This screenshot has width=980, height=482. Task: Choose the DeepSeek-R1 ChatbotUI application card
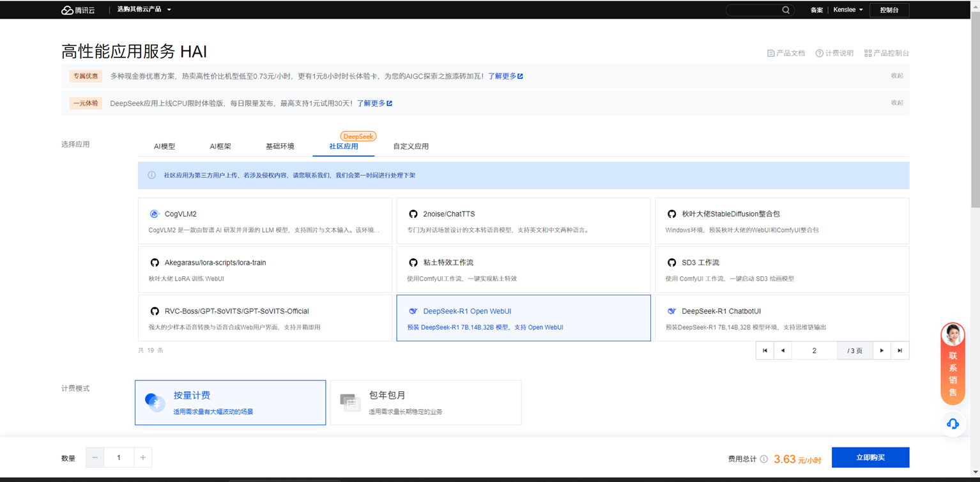pyautogui.click(x=781, y=318)
